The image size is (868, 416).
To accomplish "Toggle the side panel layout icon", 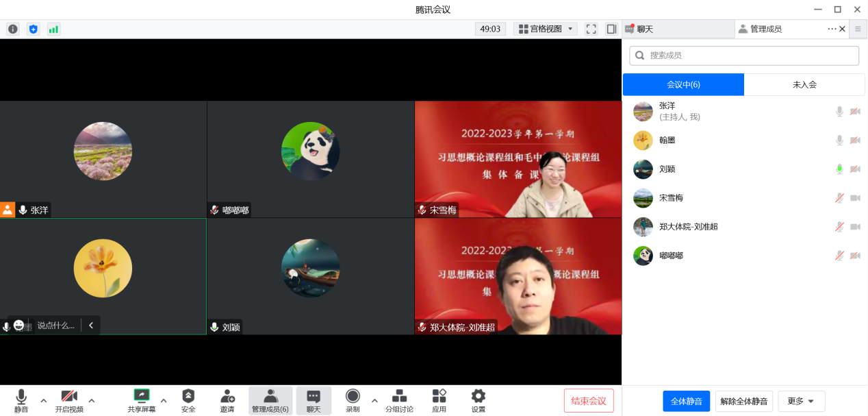I will 611,29.
